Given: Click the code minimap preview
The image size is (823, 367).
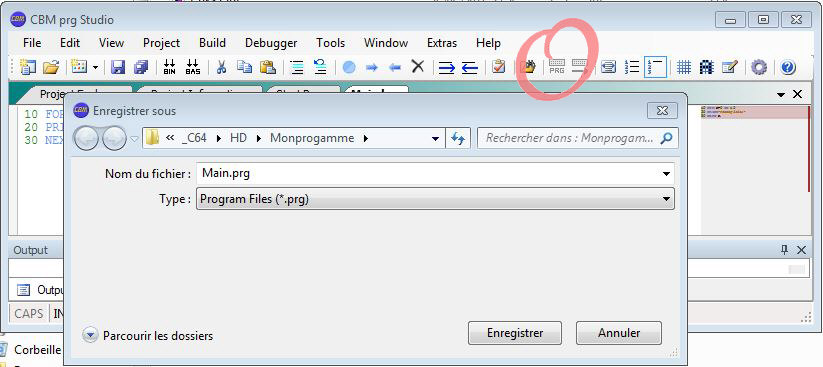Looking at the screenshot, I should [x=756, y=112].
